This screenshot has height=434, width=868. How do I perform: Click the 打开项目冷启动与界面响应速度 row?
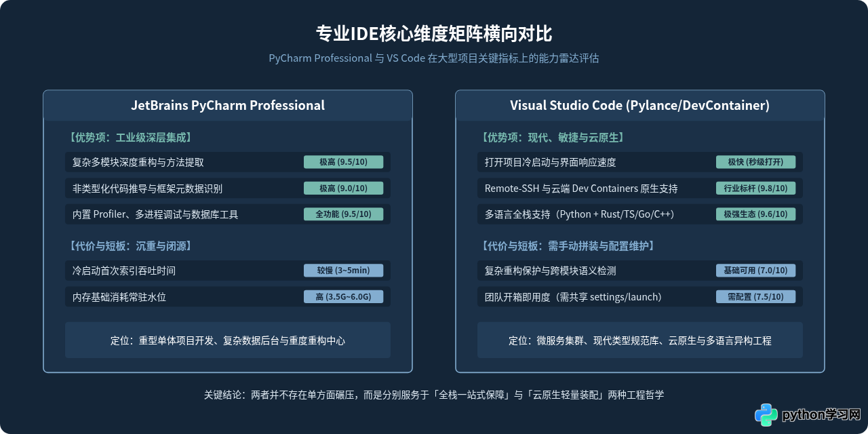pos(640,162)
